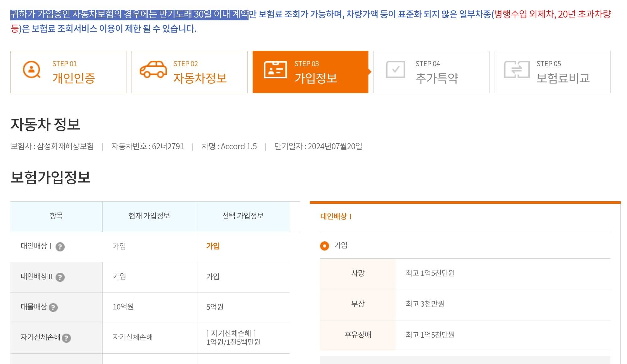Viewport: 627px width, 364px height.
Task: Select 5억원 option in 대물배상 row
Action: tap(215, 307)
